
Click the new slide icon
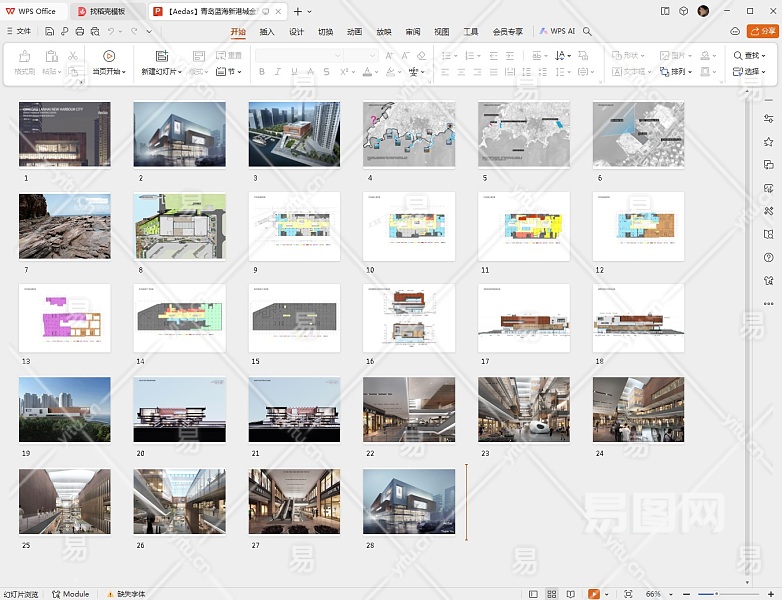pos(161,56)
